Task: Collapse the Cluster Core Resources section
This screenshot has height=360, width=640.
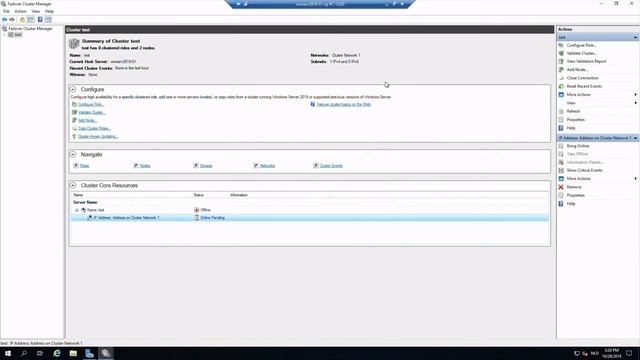Action: 73,185
